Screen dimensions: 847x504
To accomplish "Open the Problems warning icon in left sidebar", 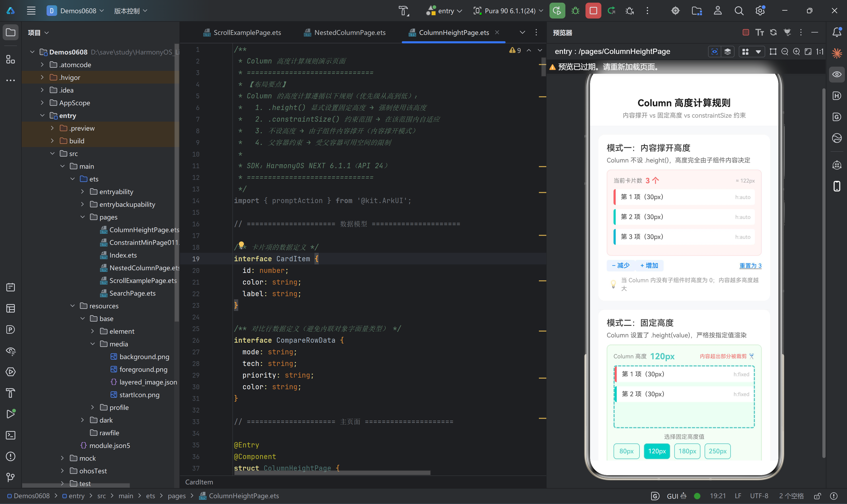I will (11, 456).
